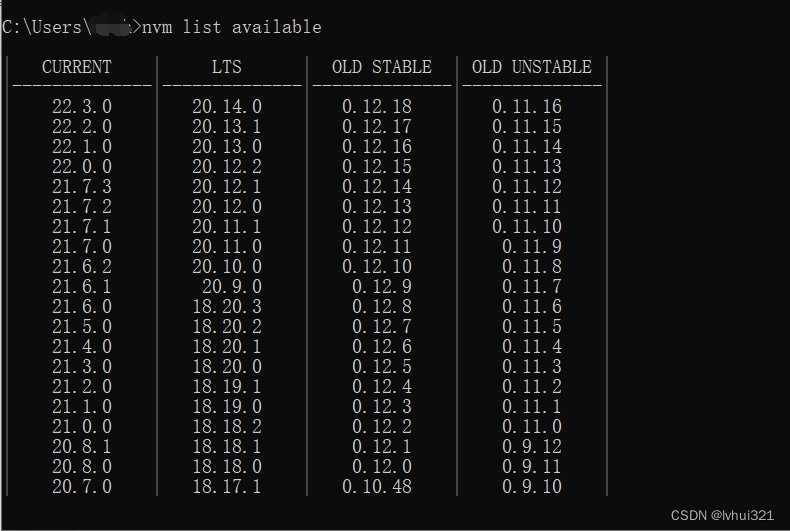
Task: Select LTS version 20.14.0
Action: [227, 106]
